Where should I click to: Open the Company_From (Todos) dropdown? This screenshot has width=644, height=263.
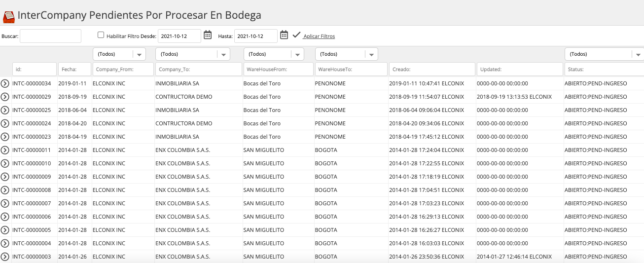click(119, 54)
